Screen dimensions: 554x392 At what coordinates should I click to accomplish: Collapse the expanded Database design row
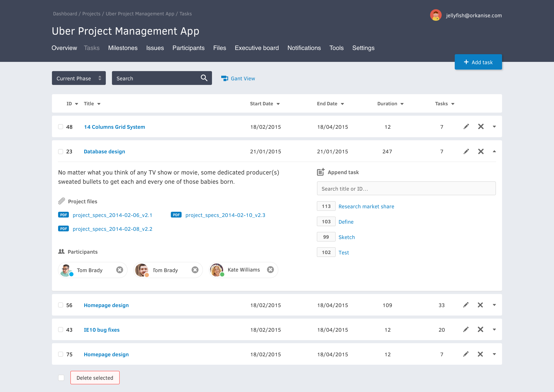(494, 151)
